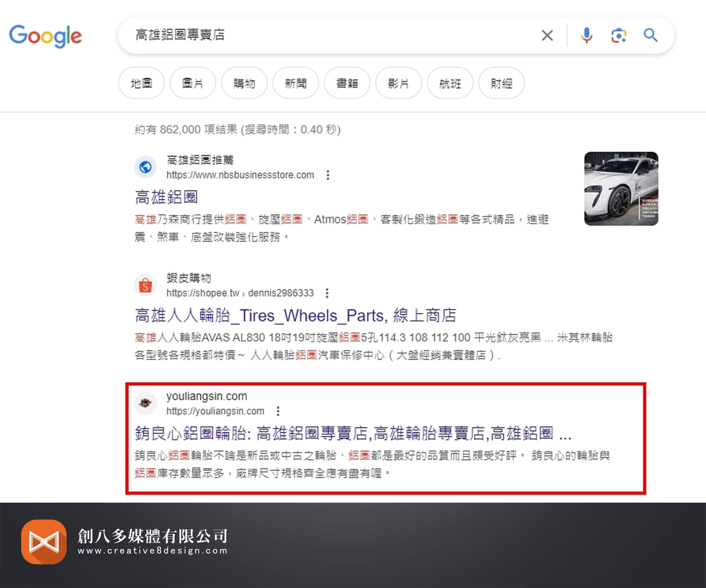706x588 pixels.
Task: Open 高雄人人輪胎_Tires_Wheels_Parts result link
Action: [295, 315]
